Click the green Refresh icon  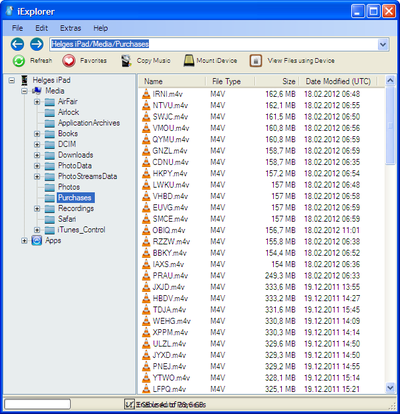coord(19,61)
